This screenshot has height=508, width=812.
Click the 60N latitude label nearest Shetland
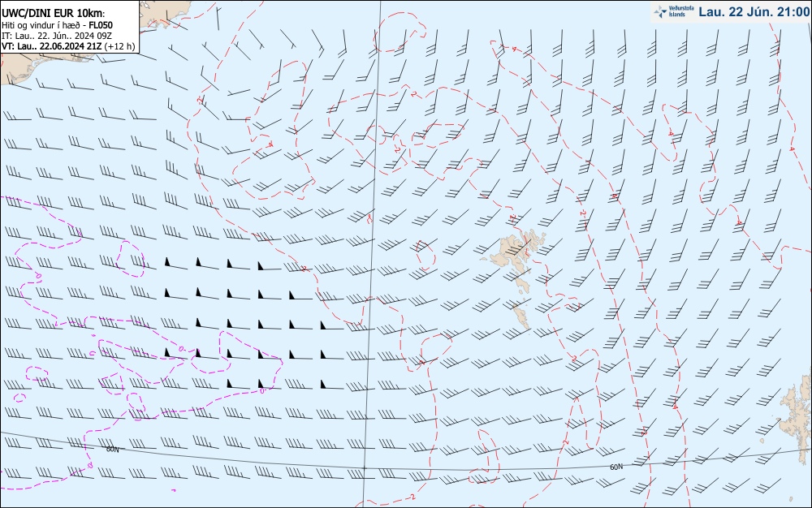point(616,467)
